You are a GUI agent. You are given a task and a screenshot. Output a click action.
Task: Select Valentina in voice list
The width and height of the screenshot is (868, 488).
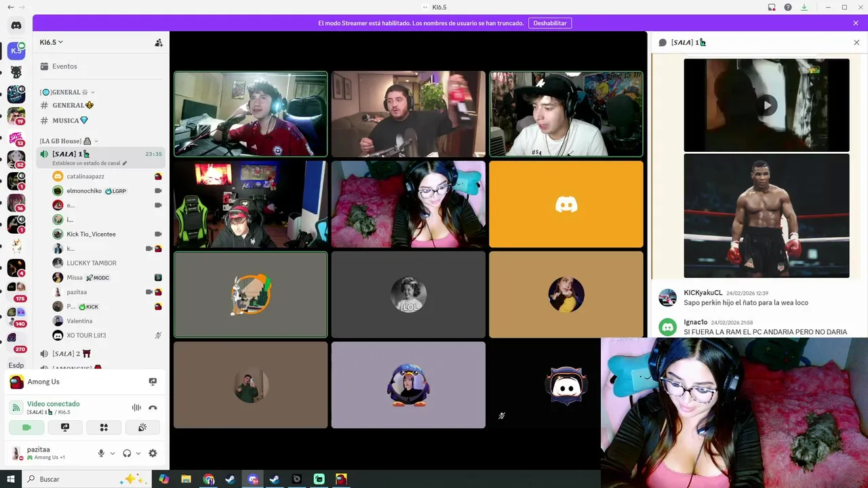tap(107, 321)
